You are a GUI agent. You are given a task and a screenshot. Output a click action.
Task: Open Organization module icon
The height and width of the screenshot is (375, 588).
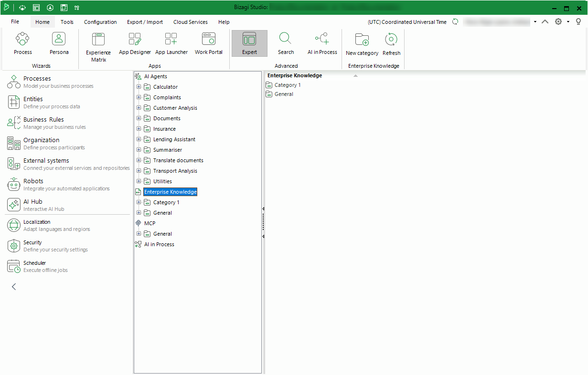point(14,143)
